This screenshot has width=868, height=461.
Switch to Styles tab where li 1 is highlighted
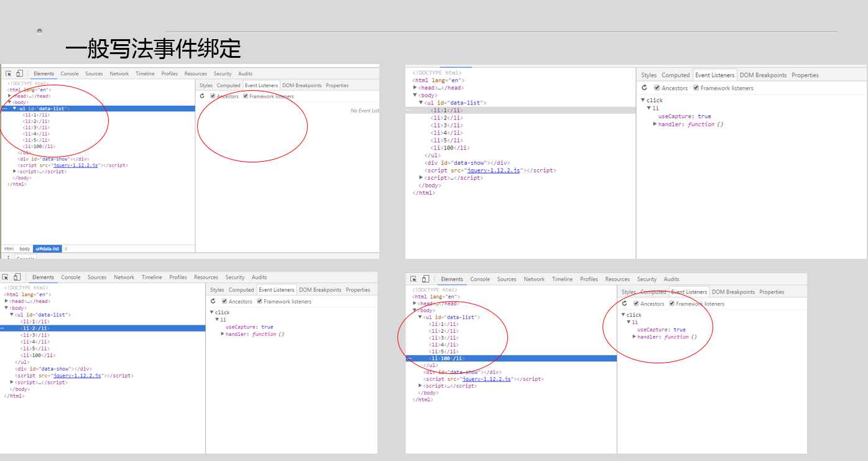pos(649,75)
